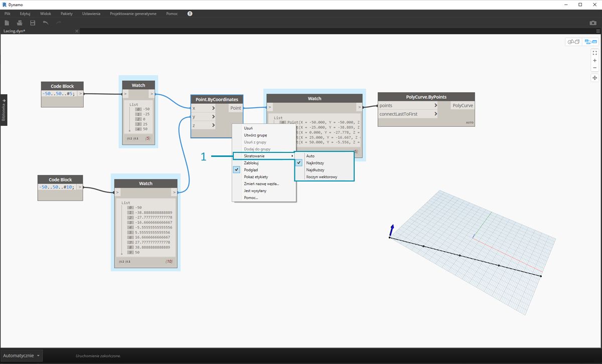Image resolution: width=602 pixels, height=364 pixels.
Task: Select the PolyCurve.ByPoints node header
Action: pos(426,96)
